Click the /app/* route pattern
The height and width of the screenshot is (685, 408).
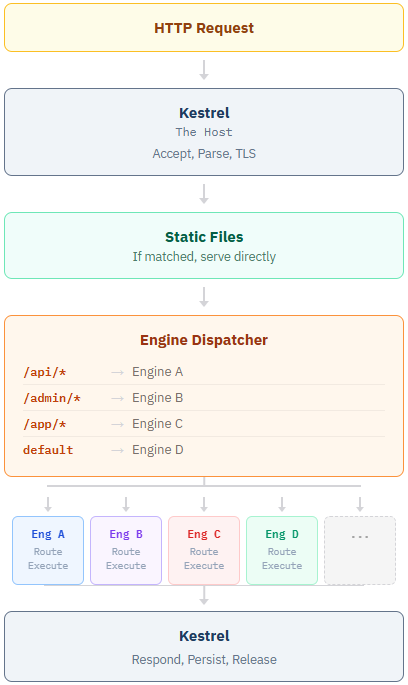(x=45, y=424)
